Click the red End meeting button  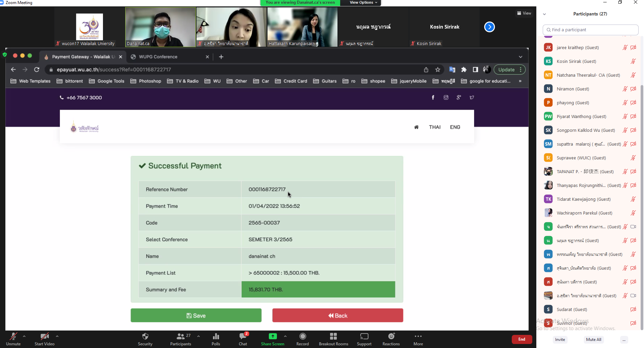pyautogui.click(x=522, y=339)
